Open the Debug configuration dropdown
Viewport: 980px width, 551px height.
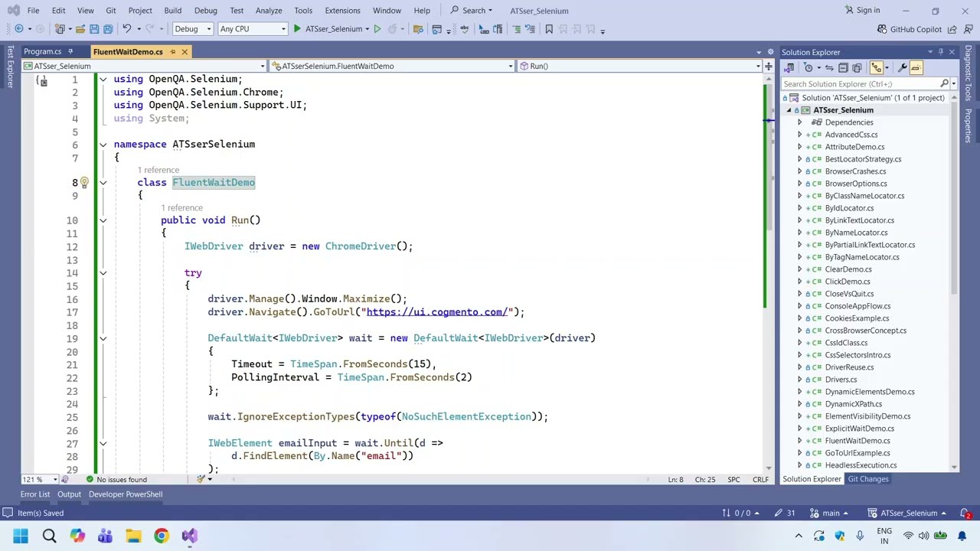pos(192,29)
